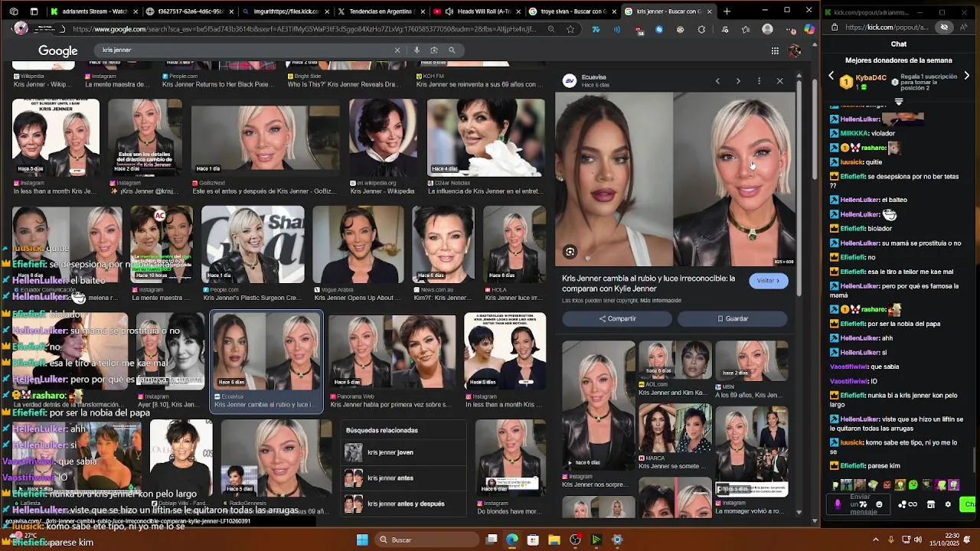Click the Google logo
This screenshot has width=980, height=551.
pos(58,51)
